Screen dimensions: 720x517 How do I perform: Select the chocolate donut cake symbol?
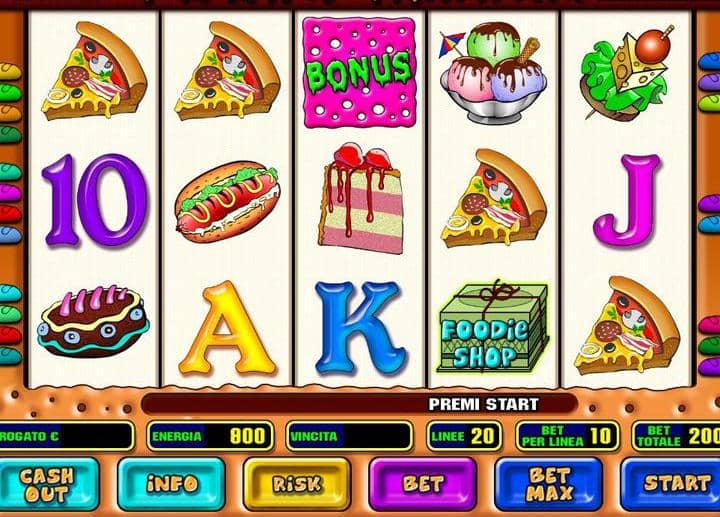[x=93, y=321]
